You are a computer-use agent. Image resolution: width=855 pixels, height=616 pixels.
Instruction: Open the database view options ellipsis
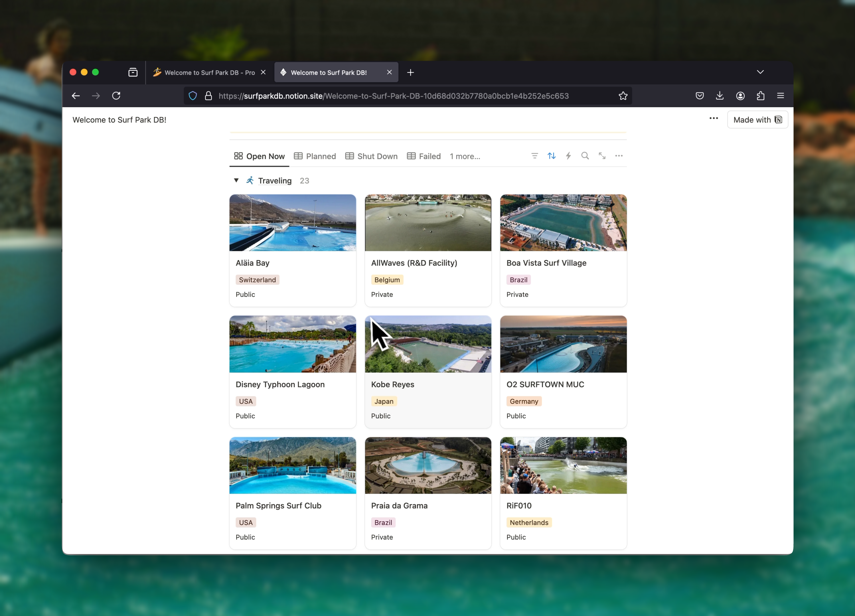pos(619,156)
